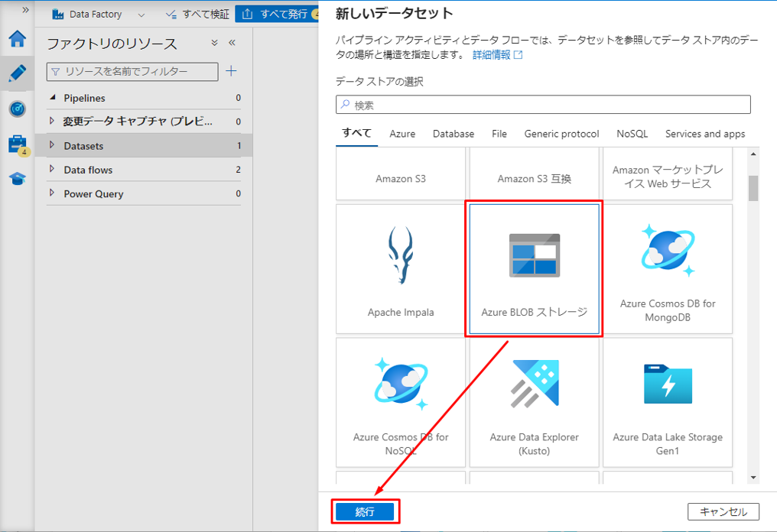Switch to the Database tab
The width and height of the screenshot is (777, 532).
click(454, 134)
